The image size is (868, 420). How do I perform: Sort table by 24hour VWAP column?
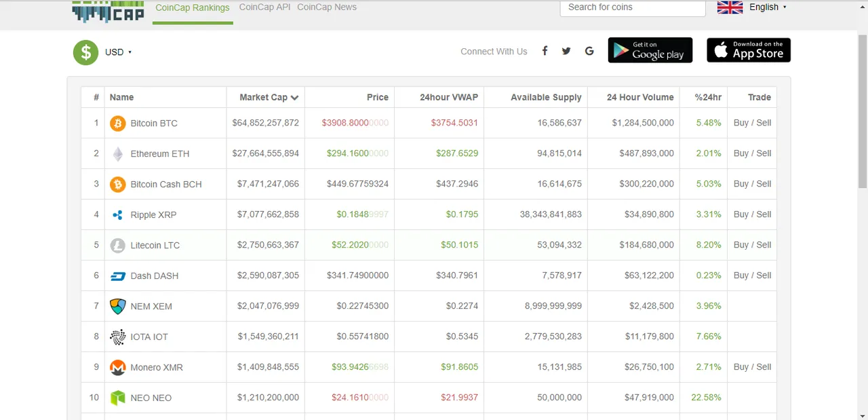pyautogui.click(x=449, y=97)
